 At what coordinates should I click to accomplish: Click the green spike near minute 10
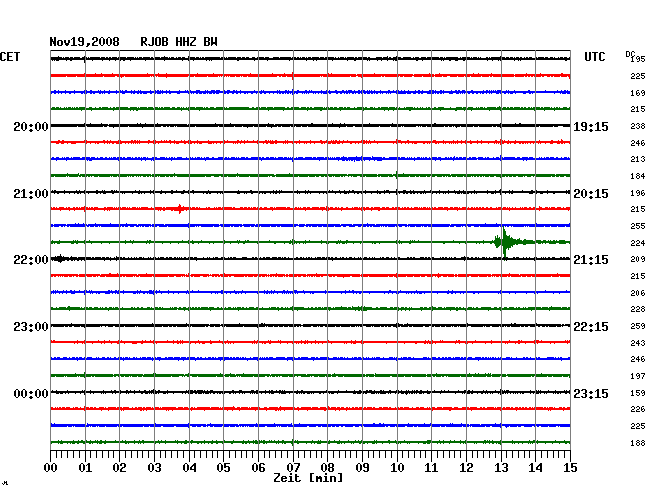(397, 174)
